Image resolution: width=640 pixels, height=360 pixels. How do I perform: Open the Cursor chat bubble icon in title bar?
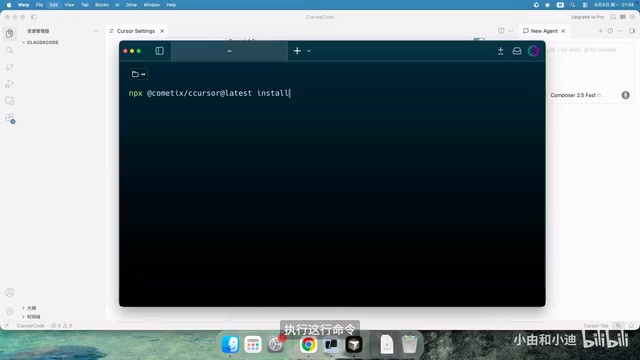[623, 17]
